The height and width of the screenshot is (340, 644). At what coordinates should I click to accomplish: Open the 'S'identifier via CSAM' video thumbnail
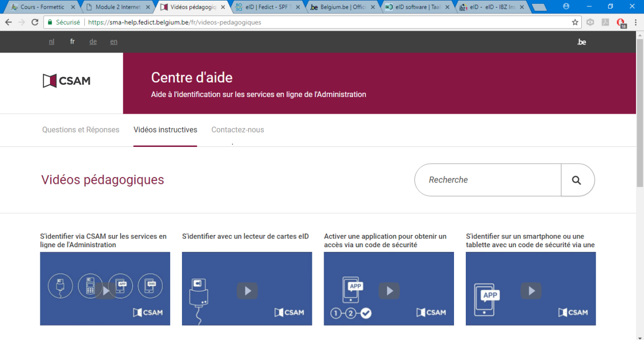point(105,290)
